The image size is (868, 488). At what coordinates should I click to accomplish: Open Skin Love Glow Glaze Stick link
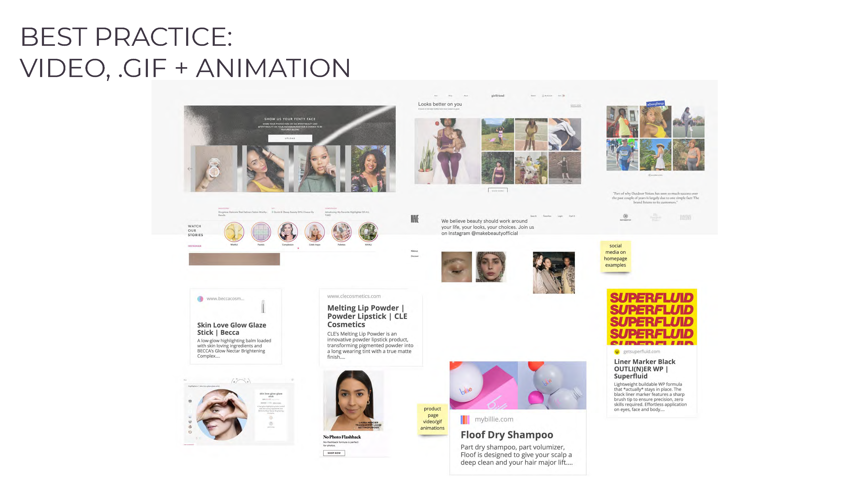[x=231, y=329]
